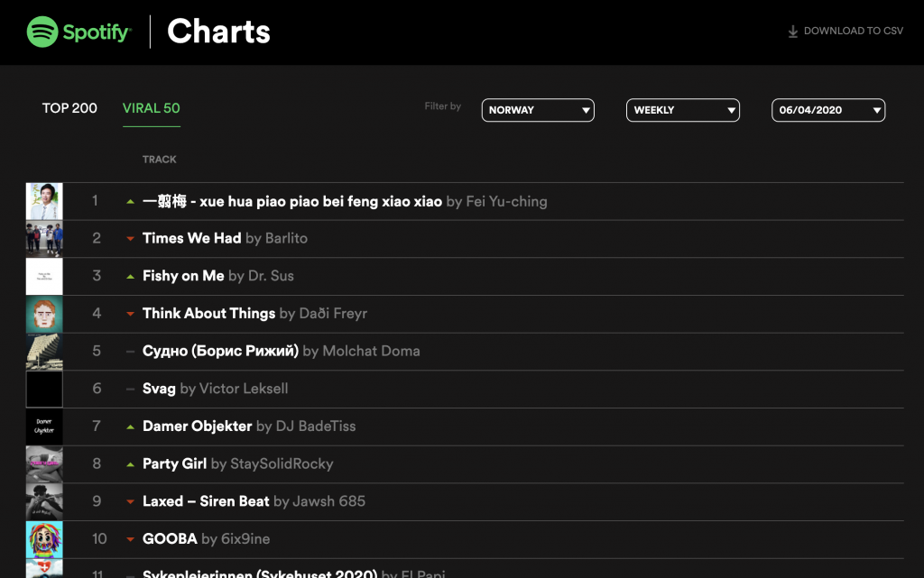Switch to the Top 200 tab
Viewport: 924px width, 578px height.
pos(69,108)
